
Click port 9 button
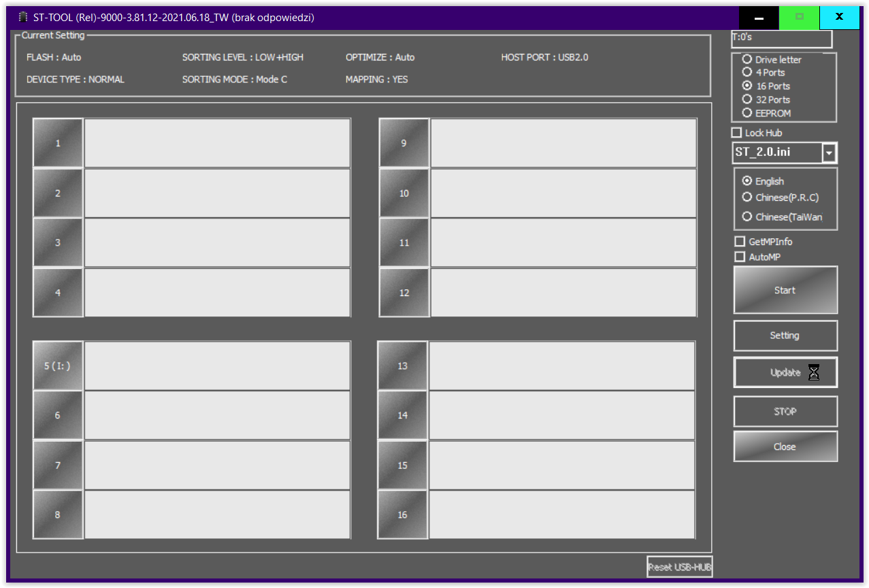point(404,143)
